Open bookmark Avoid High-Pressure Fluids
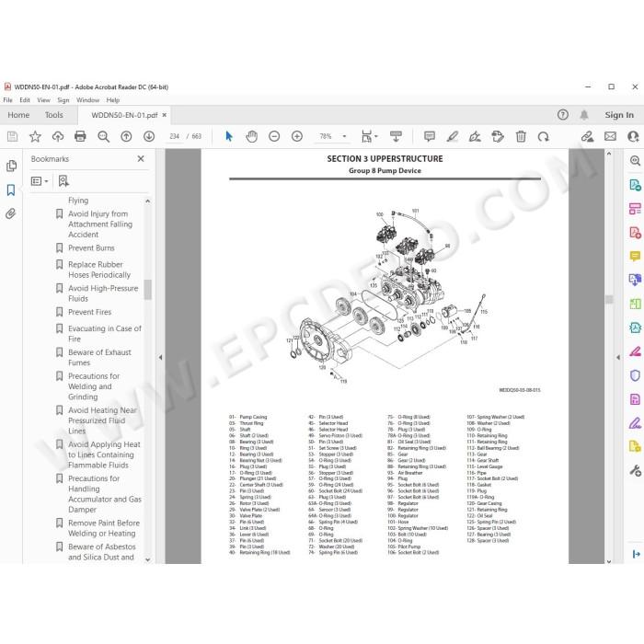Screen dimensions: 644x644 pyautogui.click(x=103, y=293)
